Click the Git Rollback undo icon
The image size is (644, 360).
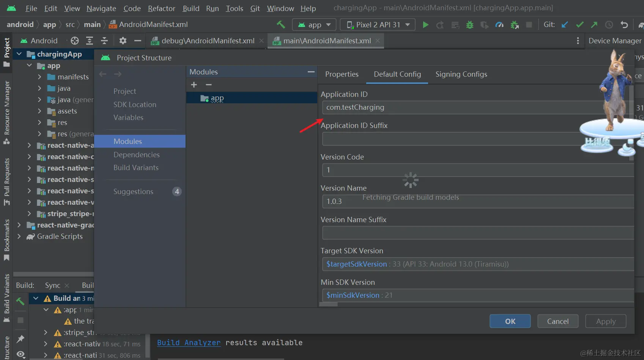pos(624,25)
